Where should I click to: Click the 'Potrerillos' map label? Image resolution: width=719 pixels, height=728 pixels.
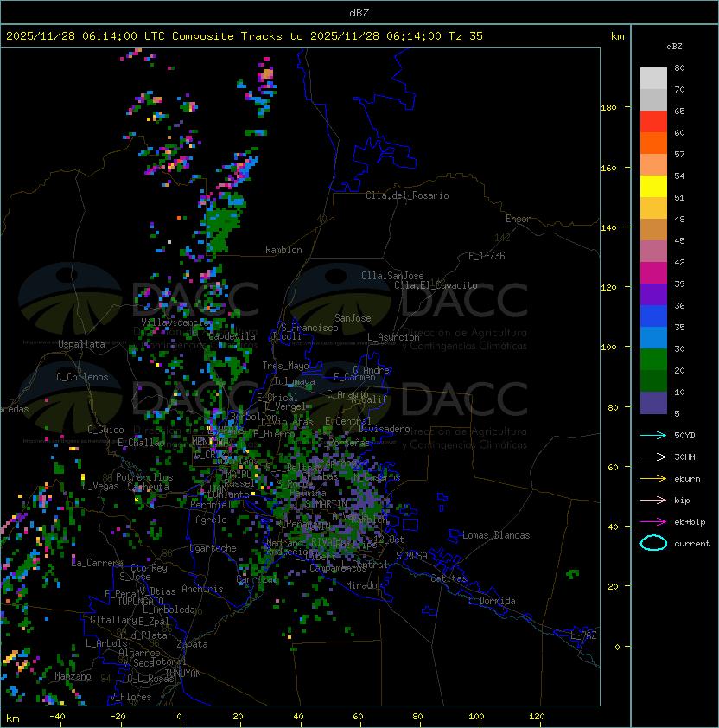[144, 477]
